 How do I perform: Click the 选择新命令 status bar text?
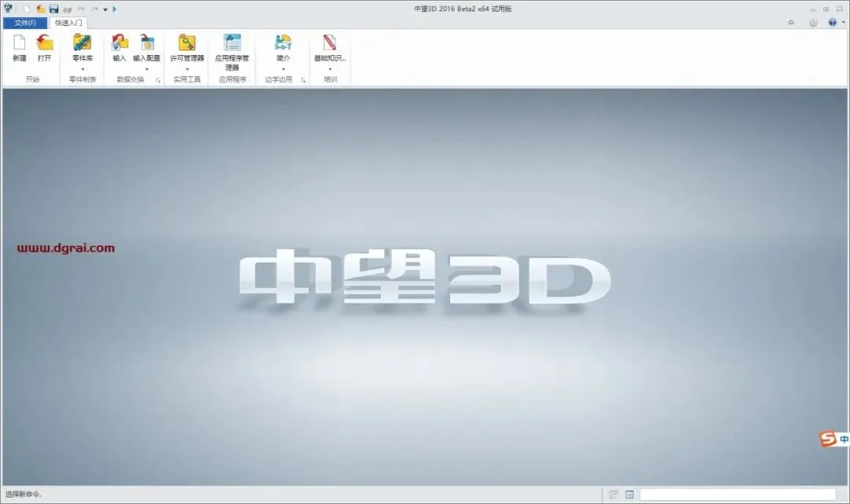(x=24, y=494)
